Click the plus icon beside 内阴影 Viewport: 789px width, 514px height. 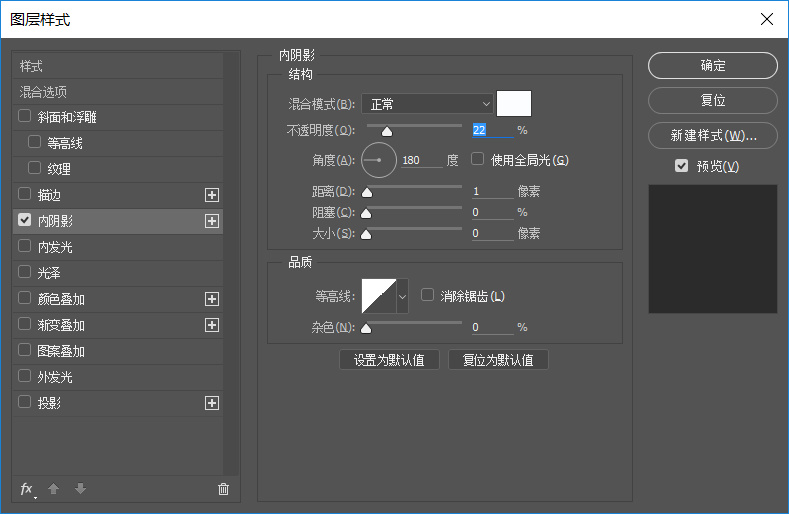[x=211, y=221]
